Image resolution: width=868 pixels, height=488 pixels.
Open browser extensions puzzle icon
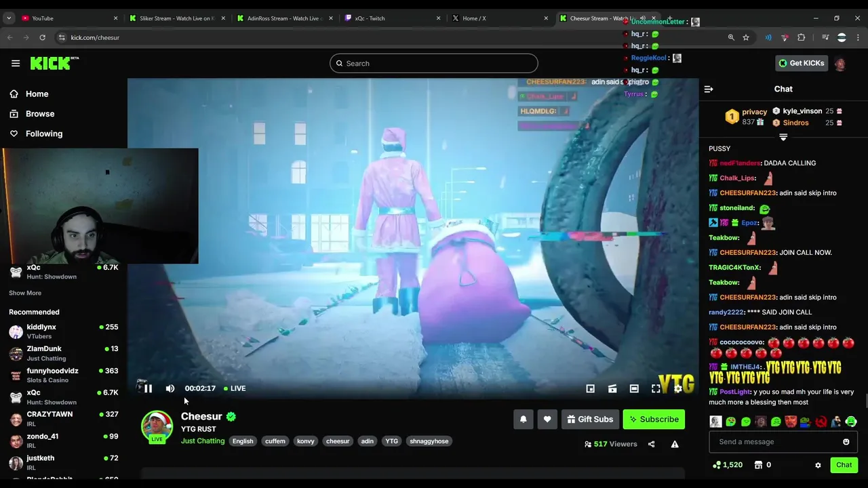tap(802, 37)
